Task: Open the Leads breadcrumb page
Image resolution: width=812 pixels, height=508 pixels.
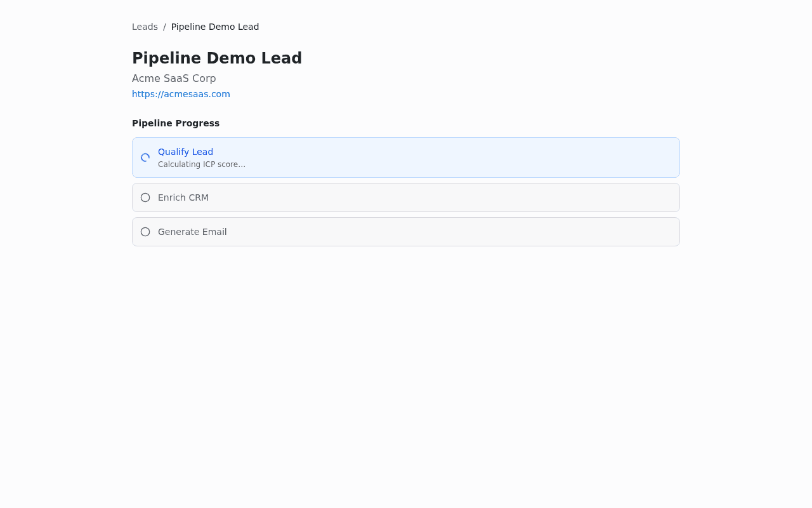Action: 145,27
